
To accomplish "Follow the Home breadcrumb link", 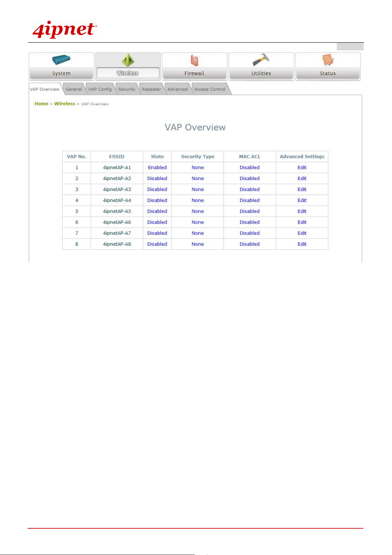I will [41, 104].
